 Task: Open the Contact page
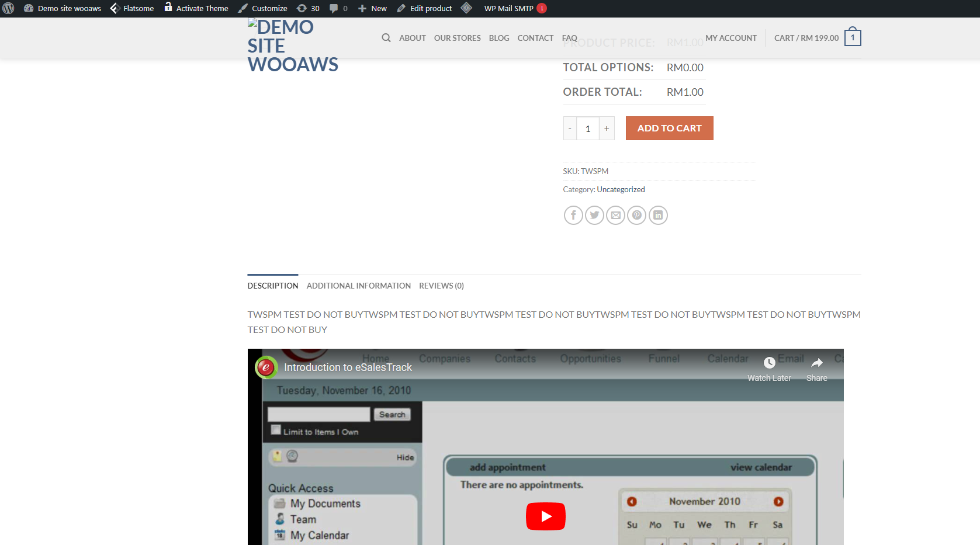(535, 38)
